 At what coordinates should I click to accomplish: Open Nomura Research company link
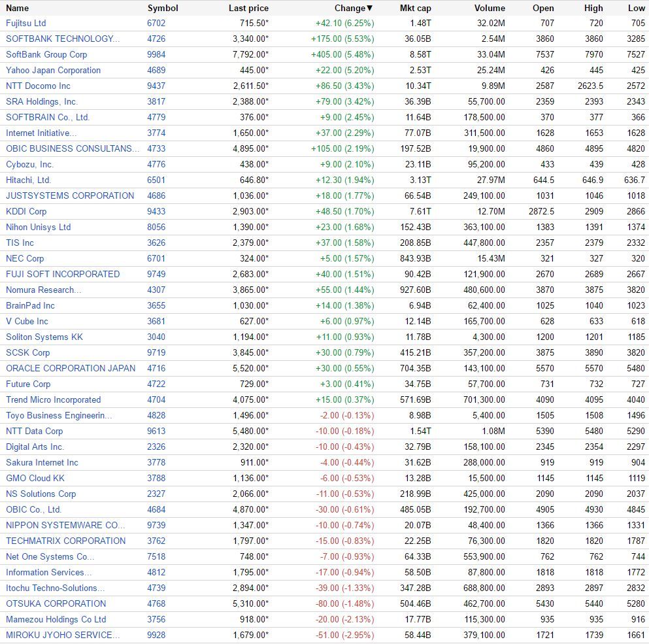[x=43, y=290]
